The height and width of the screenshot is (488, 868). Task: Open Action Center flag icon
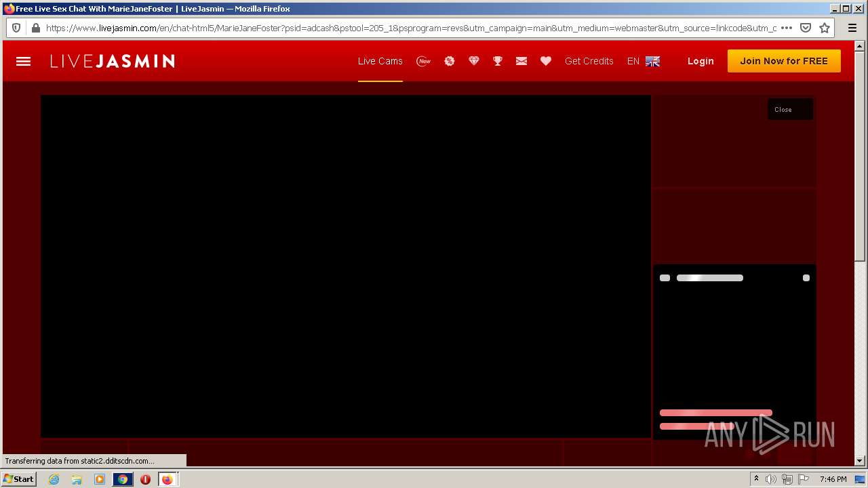click(x=804, y=479)
